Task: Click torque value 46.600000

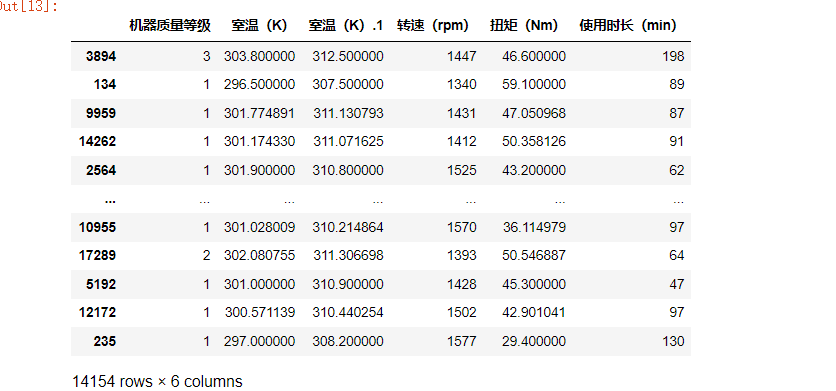Action: pos(534,57)
